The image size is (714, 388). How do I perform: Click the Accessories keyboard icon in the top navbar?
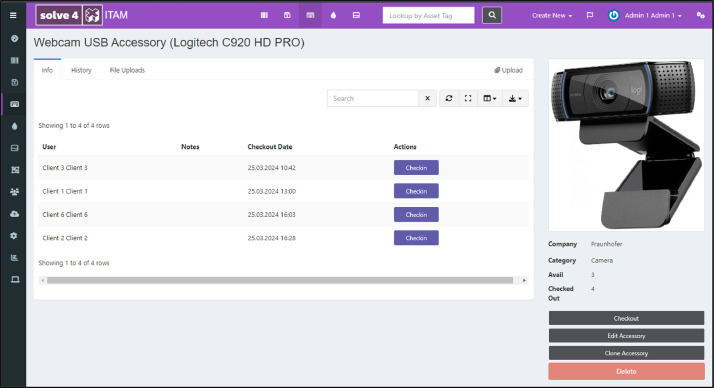point(310,15)
